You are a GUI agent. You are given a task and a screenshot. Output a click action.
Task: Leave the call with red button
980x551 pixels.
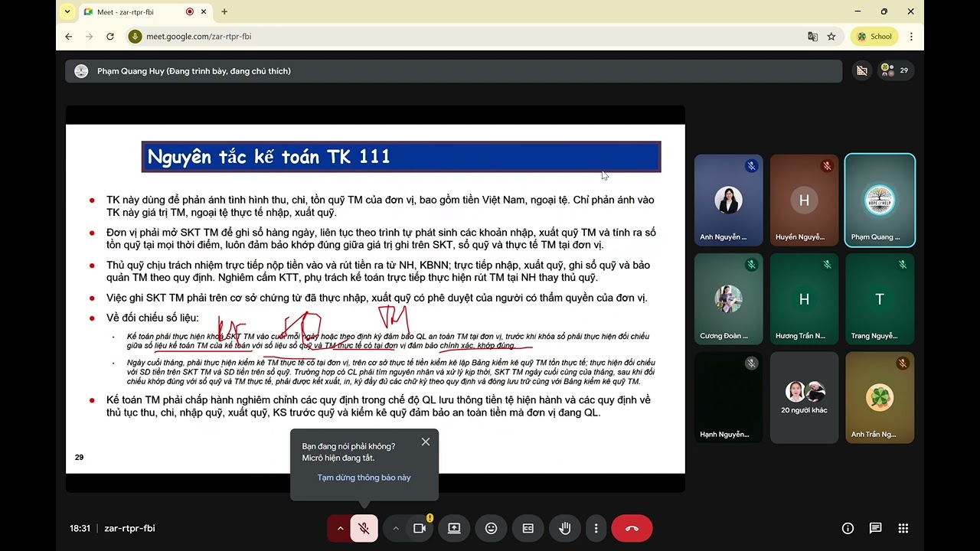632,528
